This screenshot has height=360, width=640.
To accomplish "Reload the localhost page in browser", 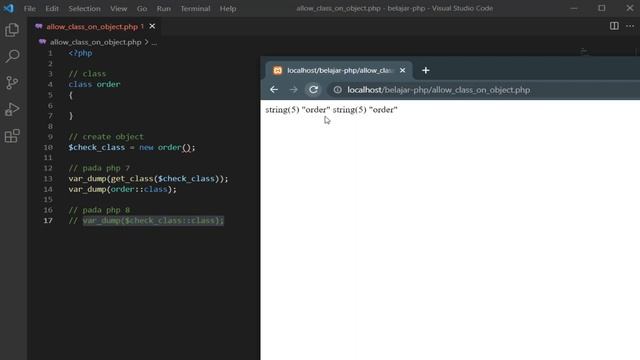I will pyautogui.click(x=313, y=89).
